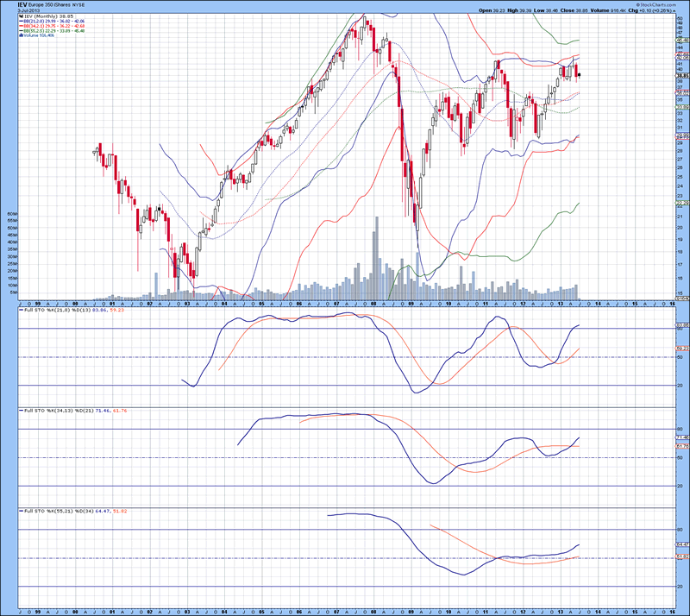Click the 38.85 current price axis label

coord(681,76)
